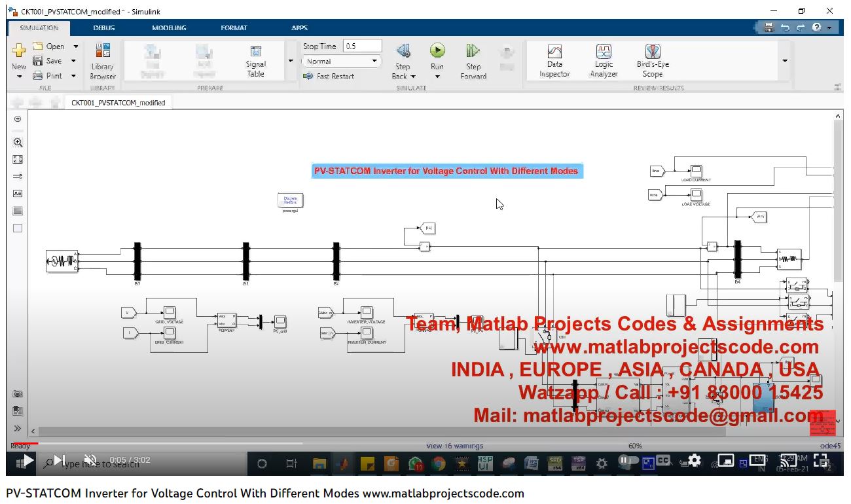Click the View 16 warnings link
Image resolution: width=851 pixels, height=504 pixels.
coord(454,446)
